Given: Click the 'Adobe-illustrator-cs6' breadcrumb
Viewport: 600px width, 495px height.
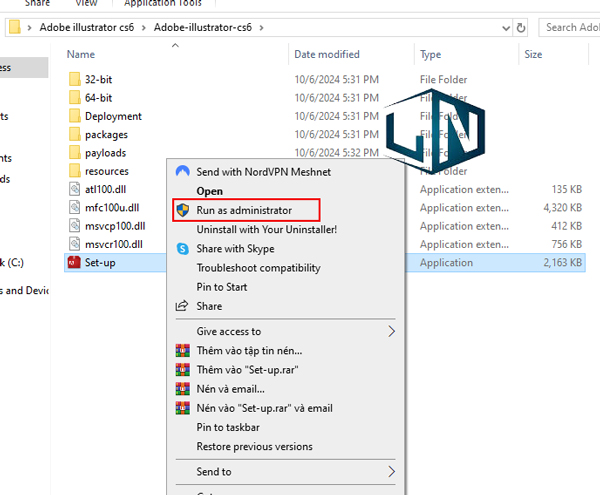Looking at the screenshot, I should (x=203, y=28).
